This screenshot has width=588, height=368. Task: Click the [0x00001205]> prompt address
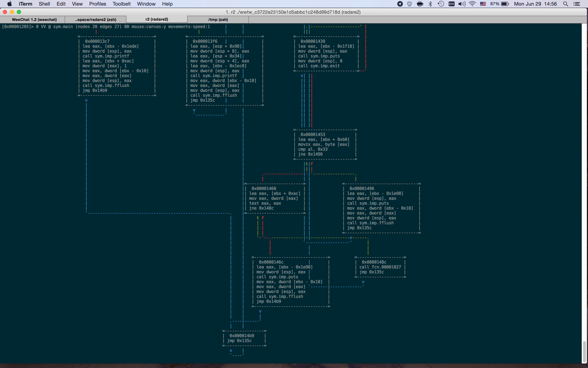click(x=18, y=26)
